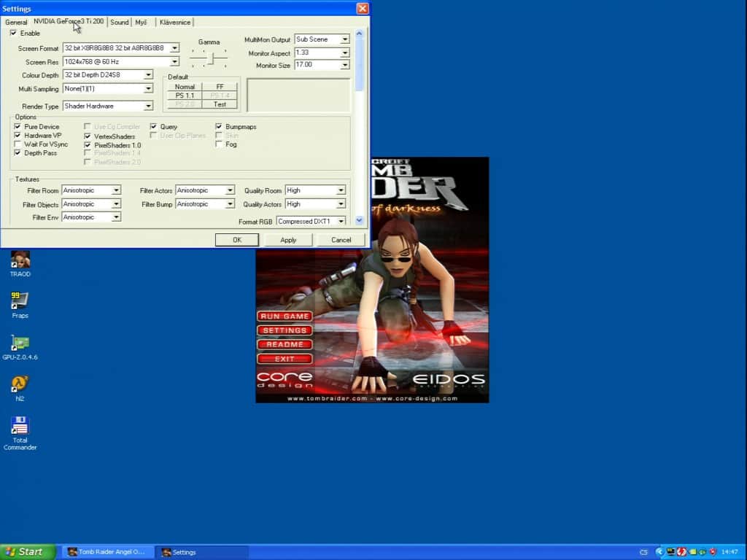Uncheck the Bumpmaps option
Image resolution: width=747 pixels, height=560 pixels.
pyautogui.click(x=219, y=127)
